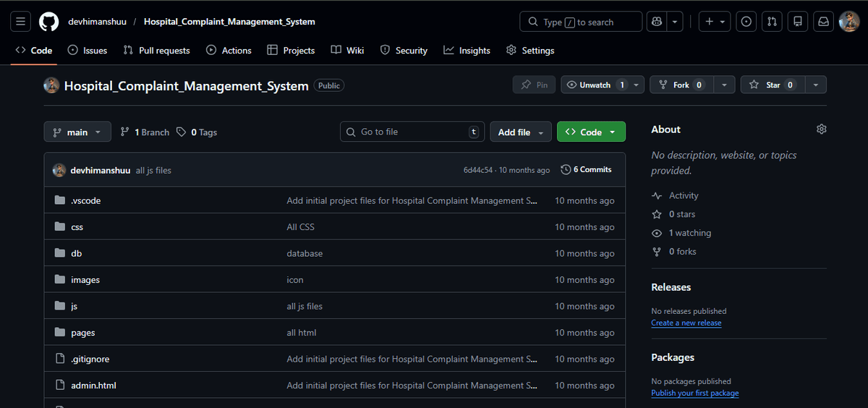The image size is (868, 408).
Task: Click the devhimanshuu owner link
Action: 97,22
